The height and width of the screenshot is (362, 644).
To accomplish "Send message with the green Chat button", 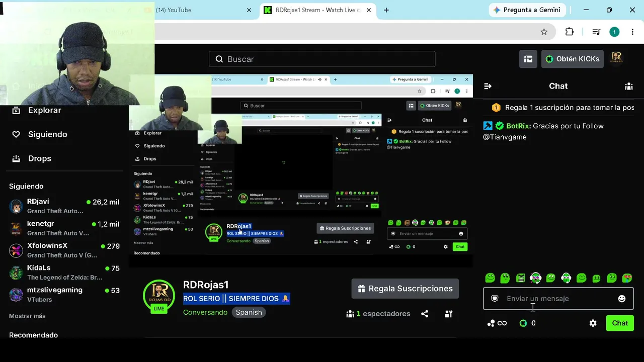I will [620, 323].
